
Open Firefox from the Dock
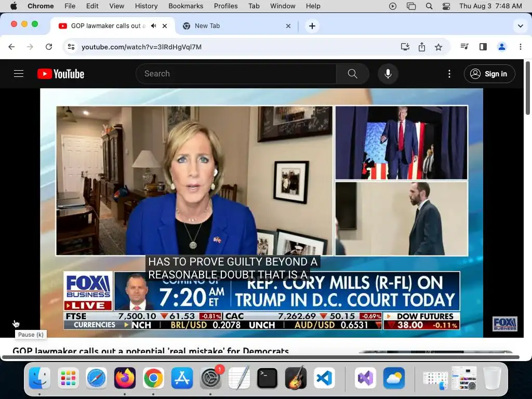125,378
